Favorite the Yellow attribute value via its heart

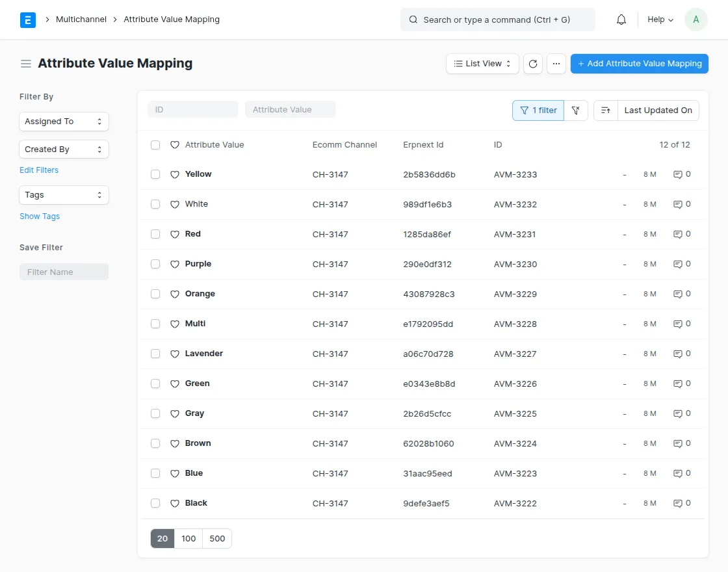click(174, 174)
